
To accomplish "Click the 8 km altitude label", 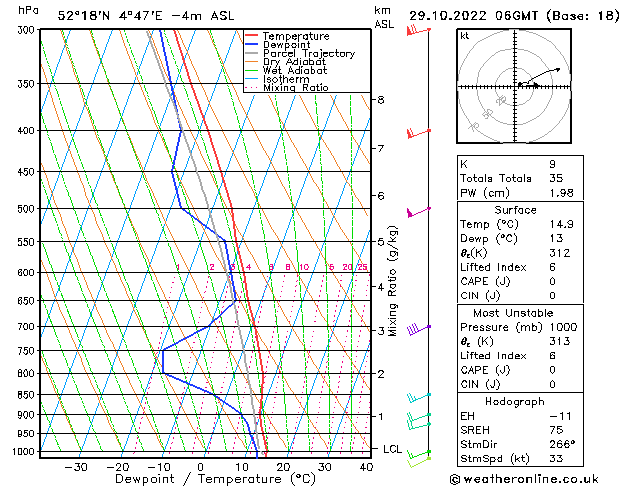I will point(381,100).
